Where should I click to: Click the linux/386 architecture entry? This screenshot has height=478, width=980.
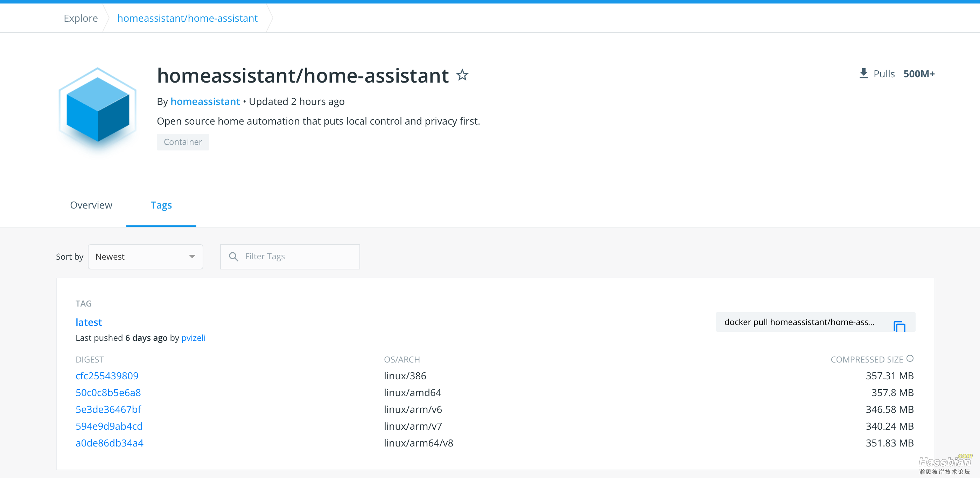click(405, 376)
